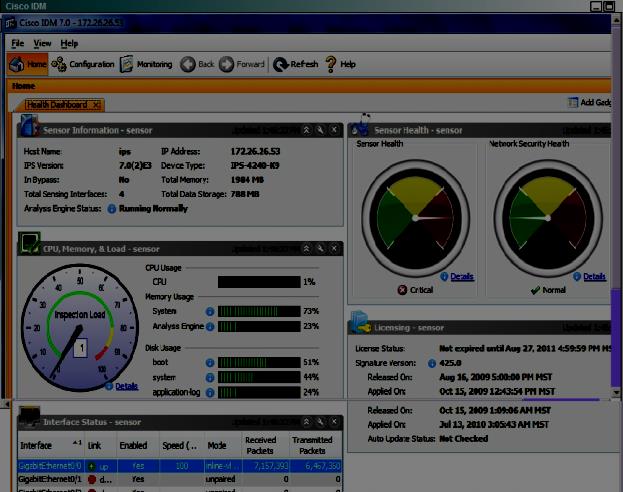Sort by the Link column header
Image resolution: width=623 pixels, height=492 pixels.
click(x=100, y=446)
